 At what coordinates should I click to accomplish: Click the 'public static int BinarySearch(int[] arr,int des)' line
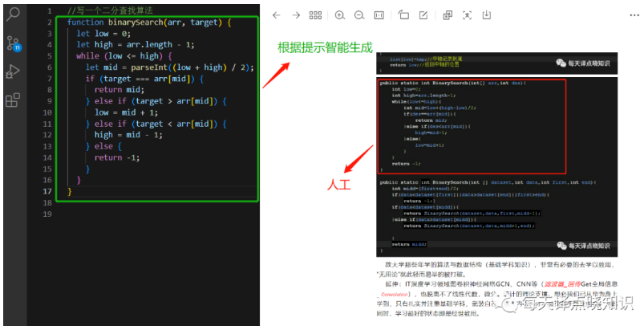(452, 83)
